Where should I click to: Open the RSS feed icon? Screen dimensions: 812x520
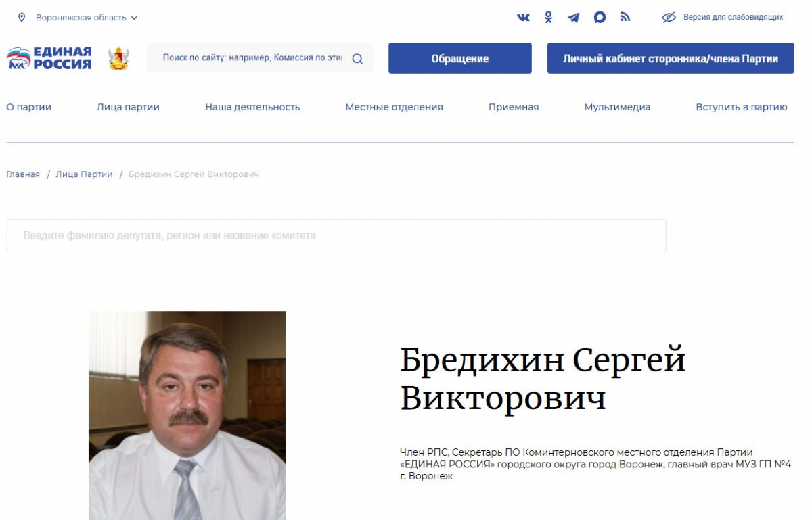(625, 18)
